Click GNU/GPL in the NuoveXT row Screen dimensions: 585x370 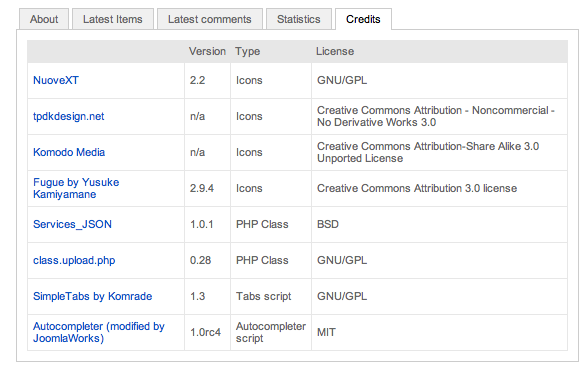(x=342, y=80)
